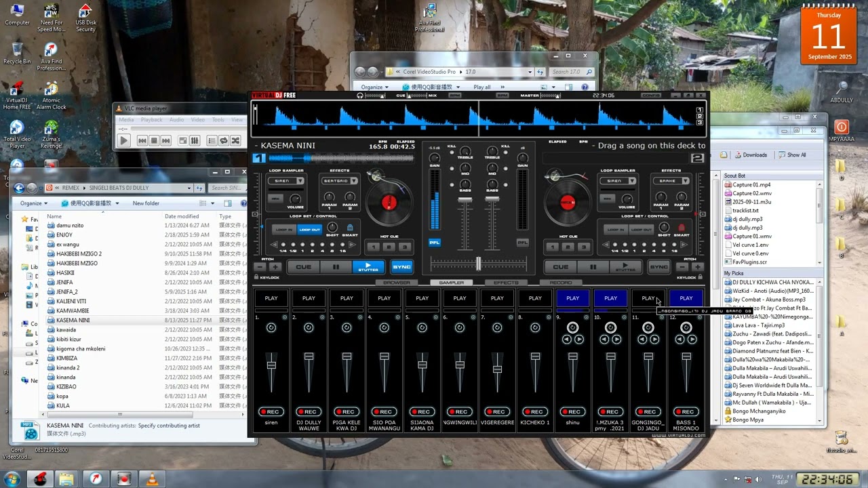Click the crossfader handle

(478, 263)
